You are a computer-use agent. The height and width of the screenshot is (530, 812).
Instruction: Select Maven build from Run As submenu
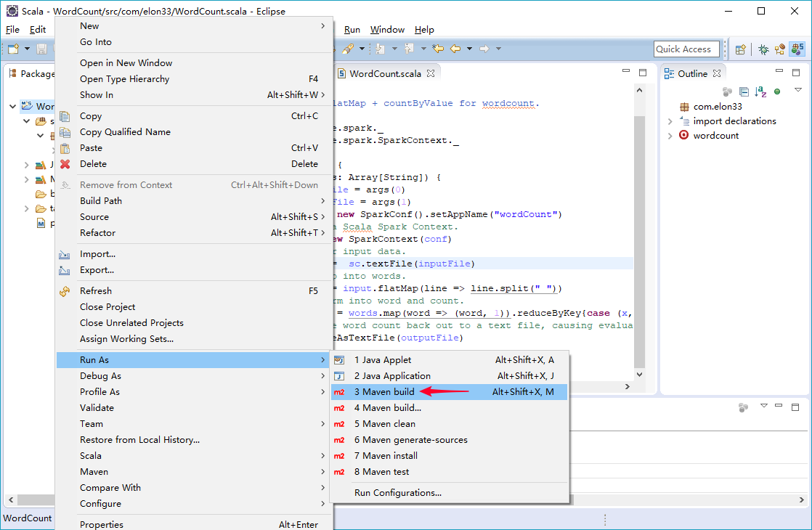[449, 392]
